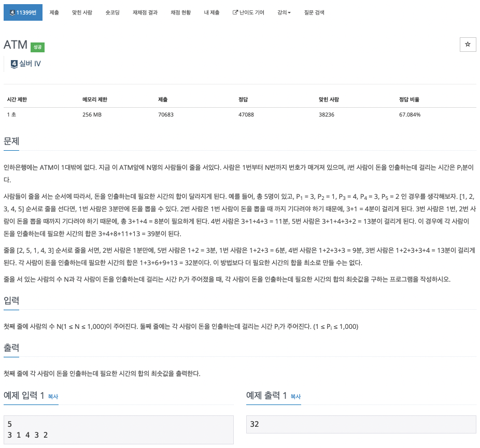The width and height of the screenshot is (480, 448).
Task: Click the 1 초 time limit value
Action: click(11, 114)
